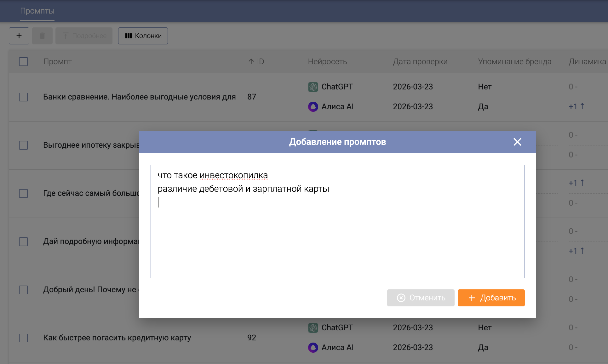Click the Дата проверки column header
608x364 pixels.
click(420, 62)
